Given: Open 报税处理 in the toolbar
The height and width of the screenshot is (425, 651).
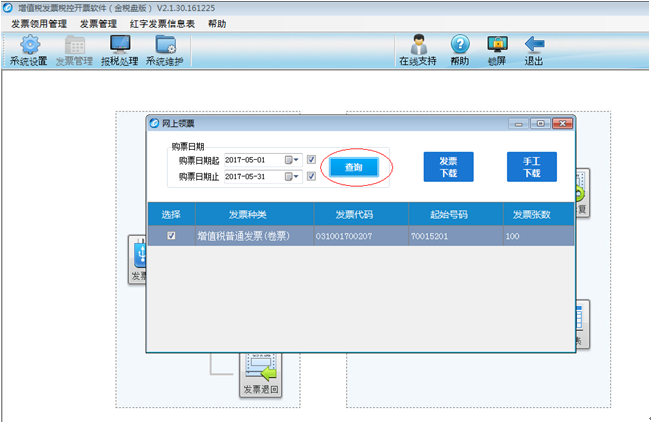Looking at the screenshot, I should click(x=119, y=50).
